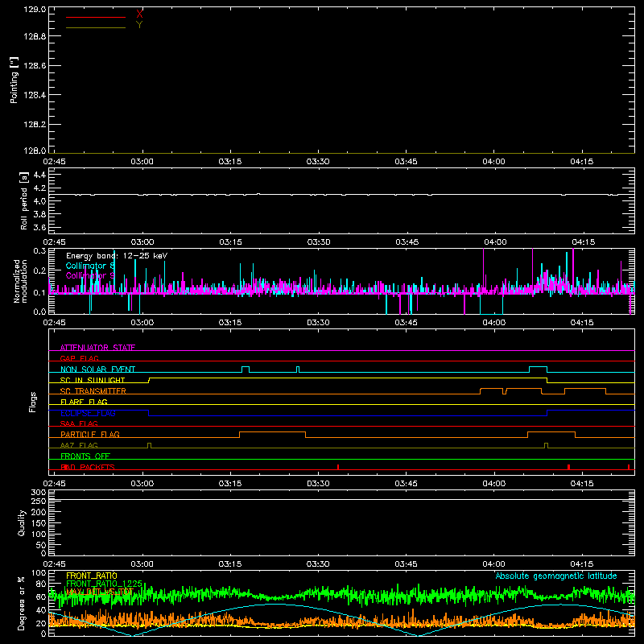This screenshot has height=644, width=644.
Task: Click the orange MAX_DET_VS_TOT legend entry
Action: click(x=100, y=592)
